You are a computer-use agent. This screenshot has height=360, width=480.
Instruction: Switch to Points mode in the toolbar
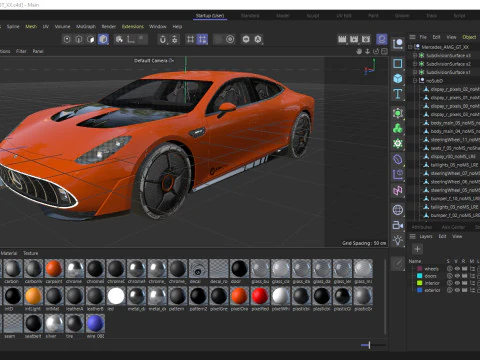click(x=67, y=39)
